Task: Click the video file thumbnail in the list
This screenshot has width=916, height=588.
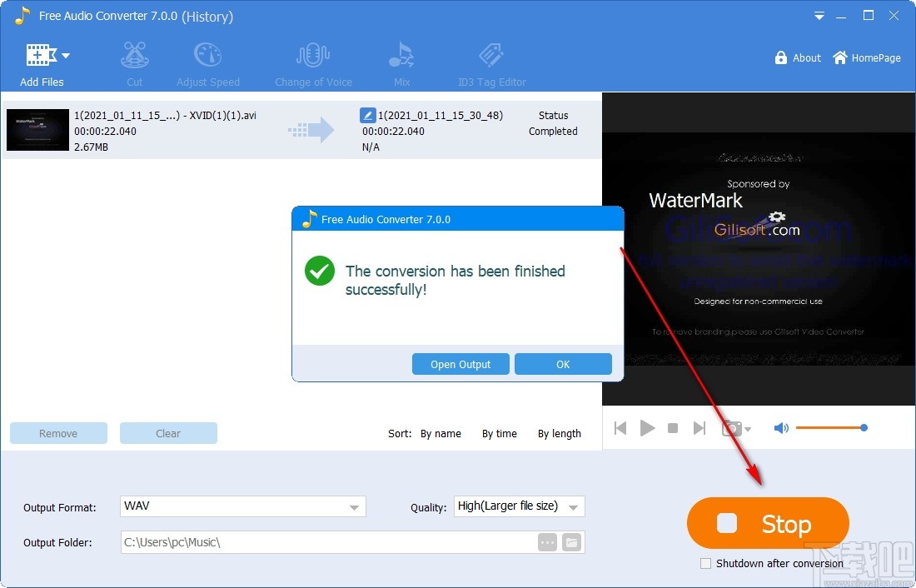Action: click(37, 130)
